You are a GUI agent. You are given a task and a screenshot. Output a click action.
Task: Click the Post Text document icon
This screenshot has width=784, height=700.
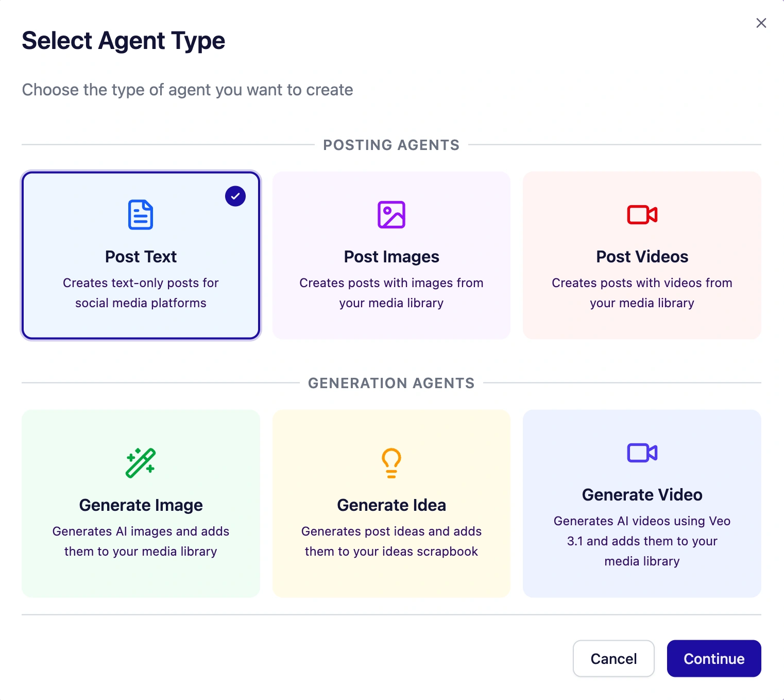pyautogui.click(x=141, y=214)
